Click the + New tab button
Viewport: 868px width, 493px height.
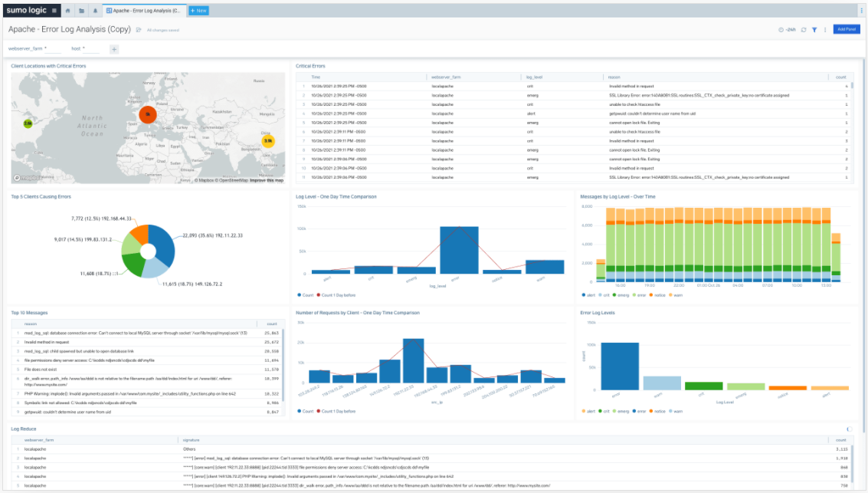tap(198, 11)
